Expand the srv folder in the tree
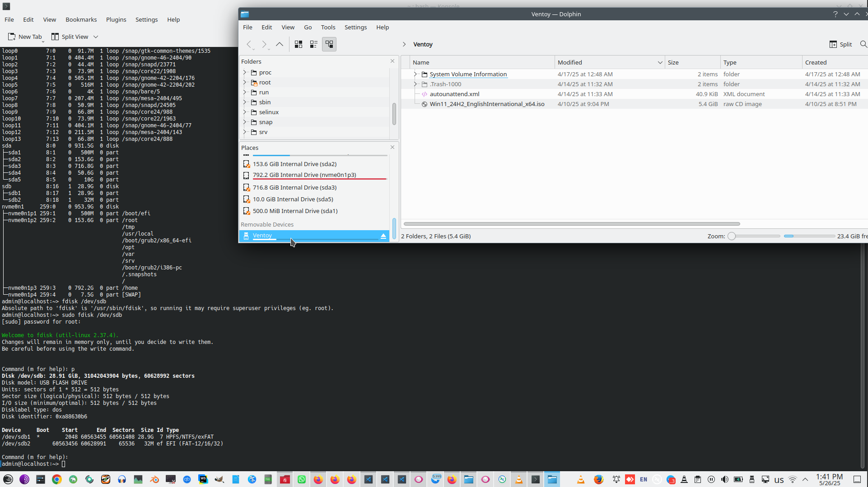This screenshot has height=487, width=868. point(245,132)
